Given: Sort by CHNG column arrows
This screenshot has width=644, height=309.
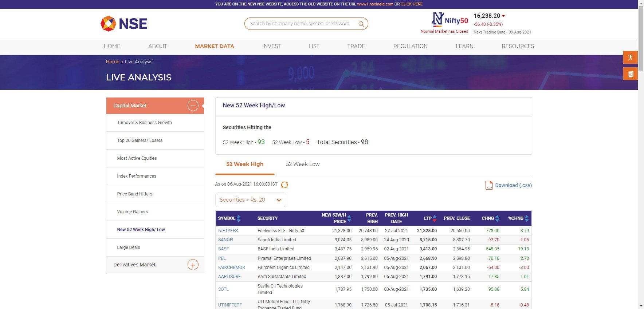Looking at the screenshot, I should (x=497, y=218).
